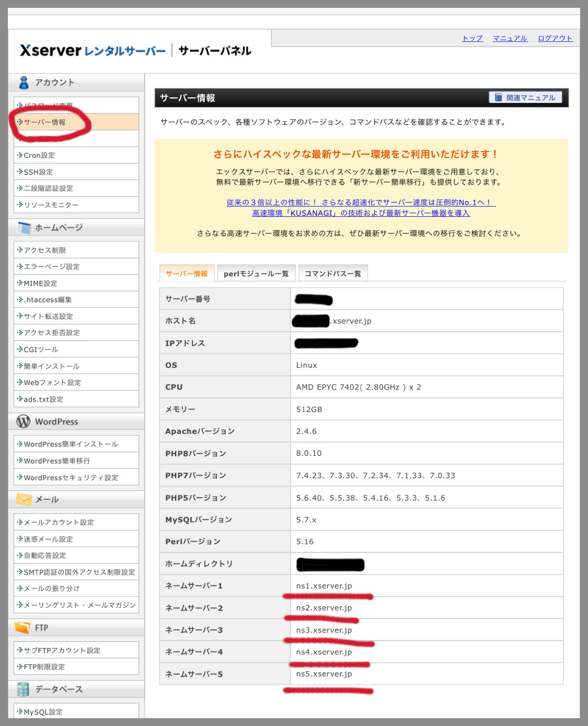The image size is (588, 726).
Task: Open サブFTPアカウント設定 menu item
Action: pyautogui.click(x=76, y=650)
